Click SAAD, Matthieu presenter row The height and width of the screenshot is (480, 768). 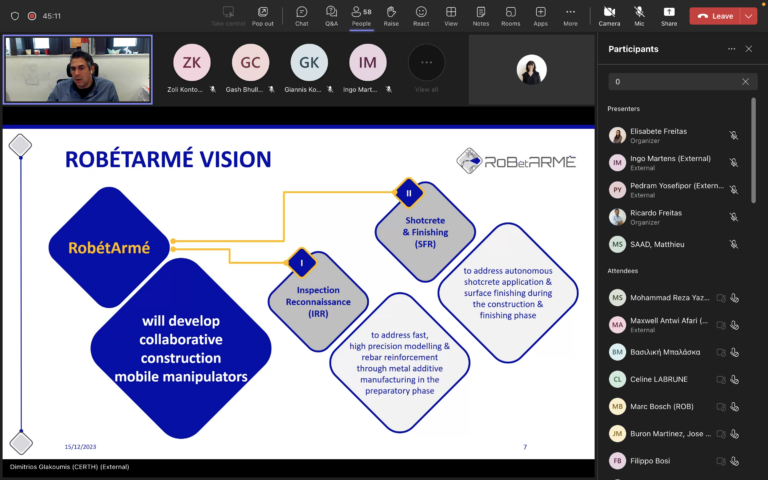click(x=674, y=244)
